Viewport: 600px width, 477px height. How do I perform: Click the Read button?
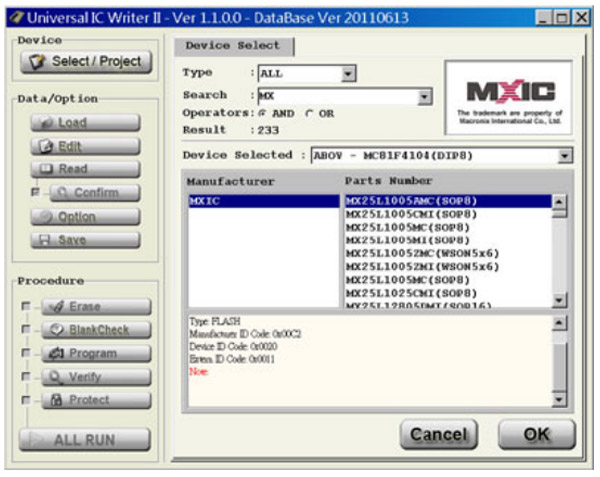pyautogui.click(x=85, y=169)
